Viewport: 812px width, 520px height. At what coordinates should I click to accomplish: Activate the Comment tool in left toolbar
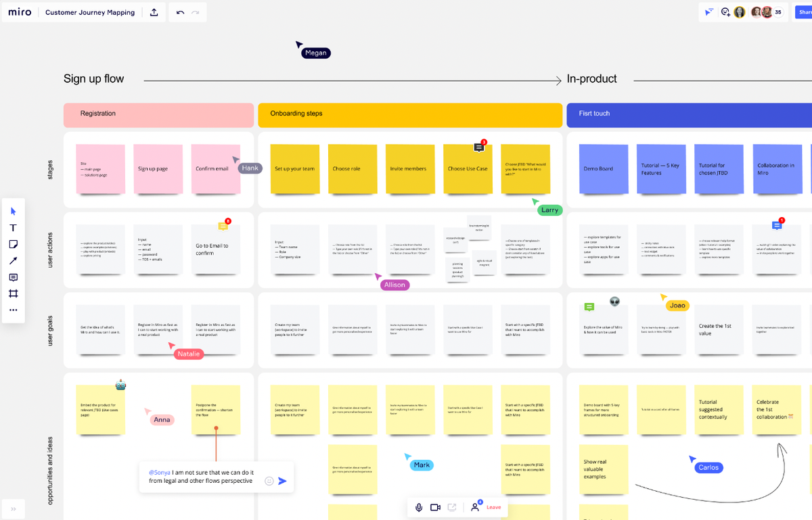click(13, 277)
